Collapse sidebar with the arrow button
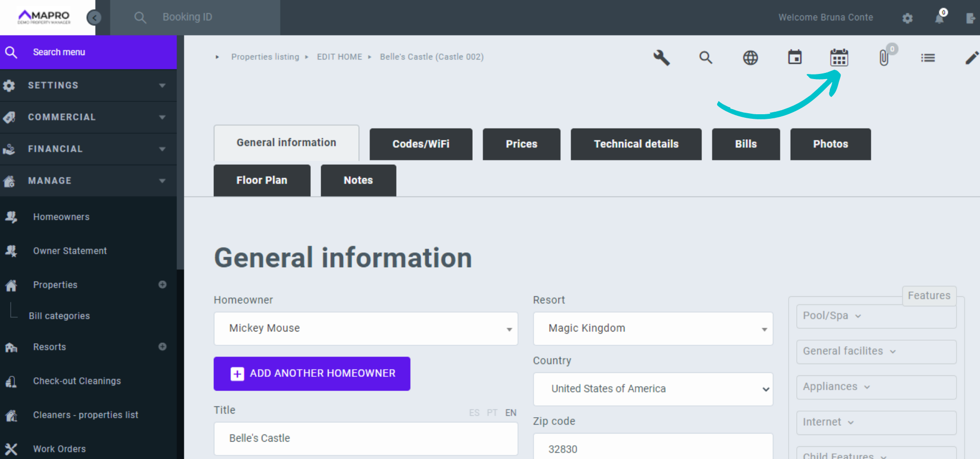Image resolution: width=980 pixels, height=459 pixels. pos(94,18)
